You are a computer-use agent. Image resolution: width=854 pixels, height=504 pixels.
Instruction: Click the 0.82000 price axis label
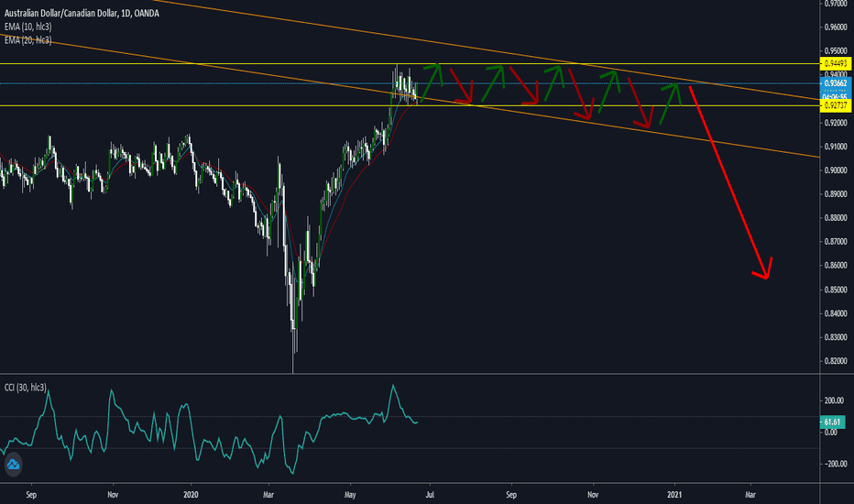point(836,361)
